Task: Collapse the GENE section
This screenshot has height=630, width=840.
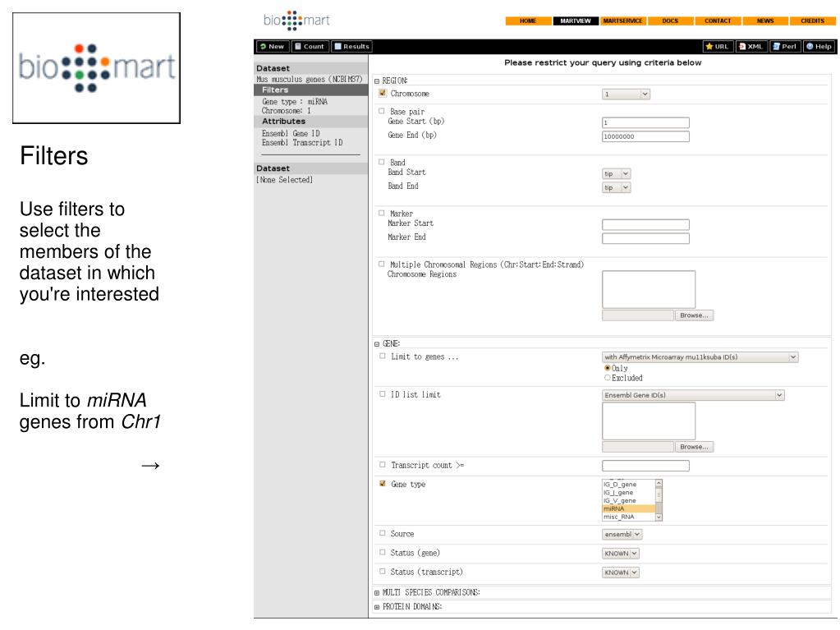Action: pyautogui.click(x=377, y=344)
